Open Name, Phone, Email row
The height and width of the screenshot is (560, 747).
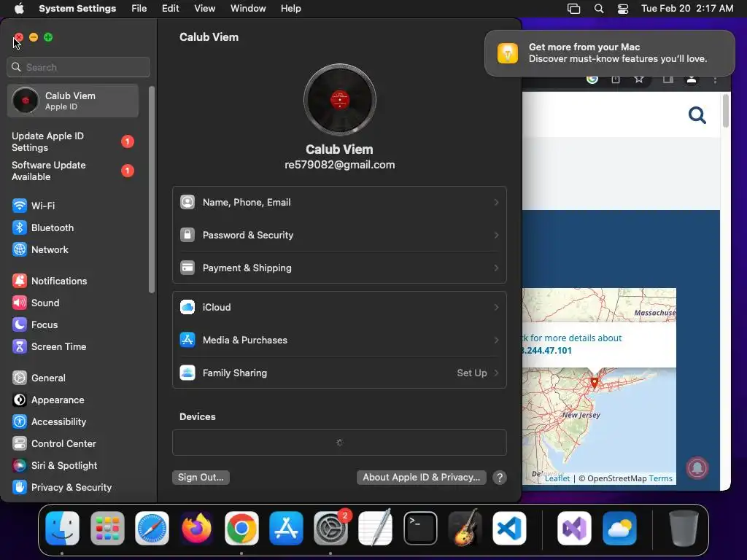[339, 203]
